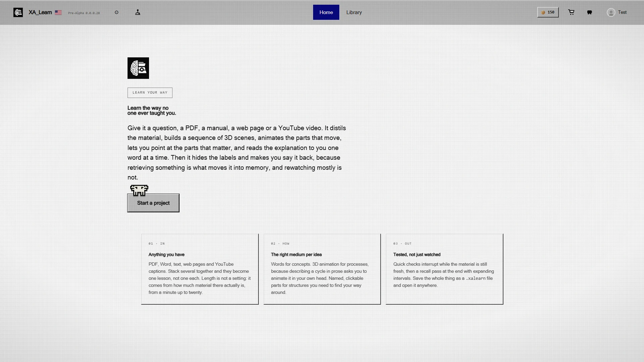Click the Test username label

pos(622,12)
